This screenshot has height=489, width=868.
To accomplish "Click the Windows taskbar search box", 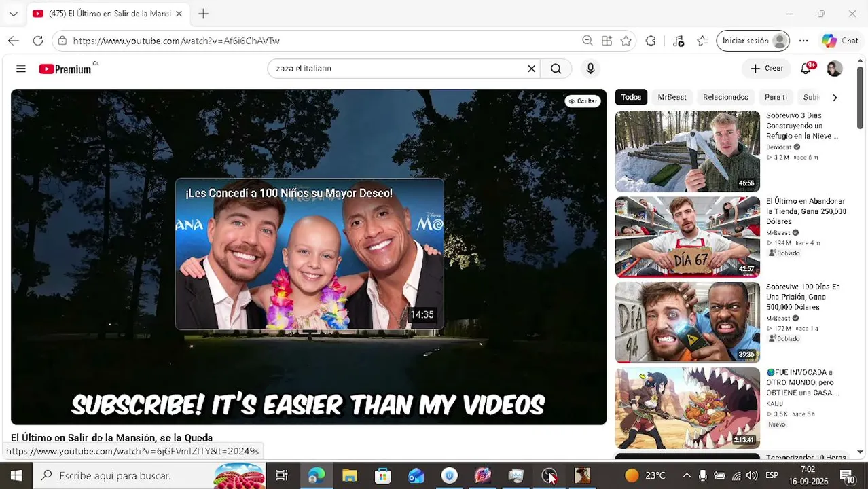I will [149, 475].
